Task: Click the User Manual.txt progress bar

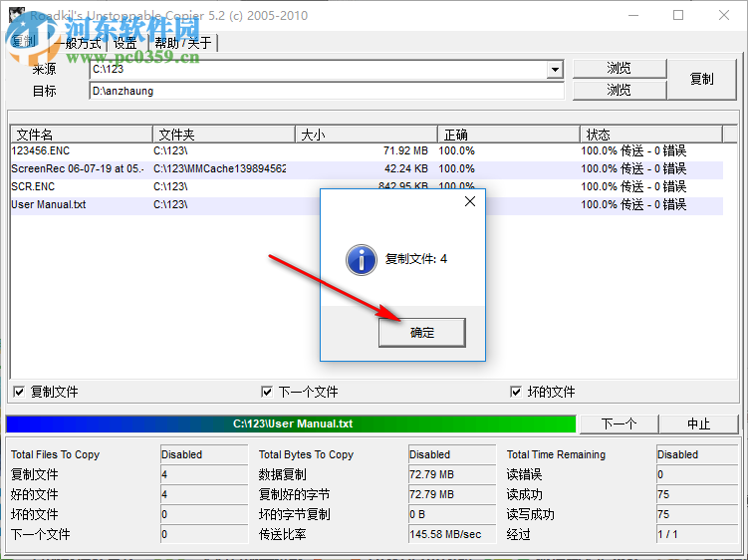Action: 291,423
